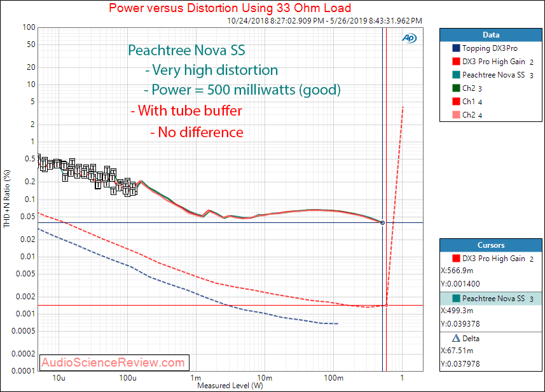Click the DX3 Pro High Gain cursor entry
545x392 pixels.
[490, 259]
